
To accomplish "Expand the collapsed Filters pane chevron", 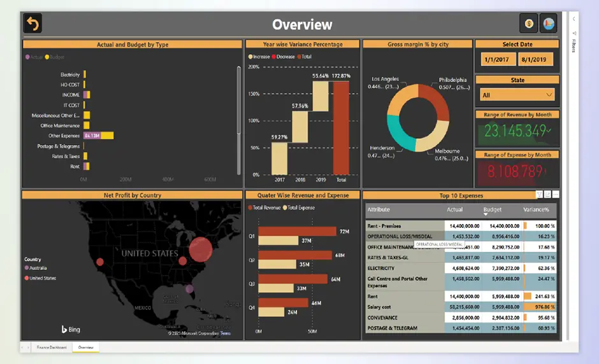I will coord(574,19).
